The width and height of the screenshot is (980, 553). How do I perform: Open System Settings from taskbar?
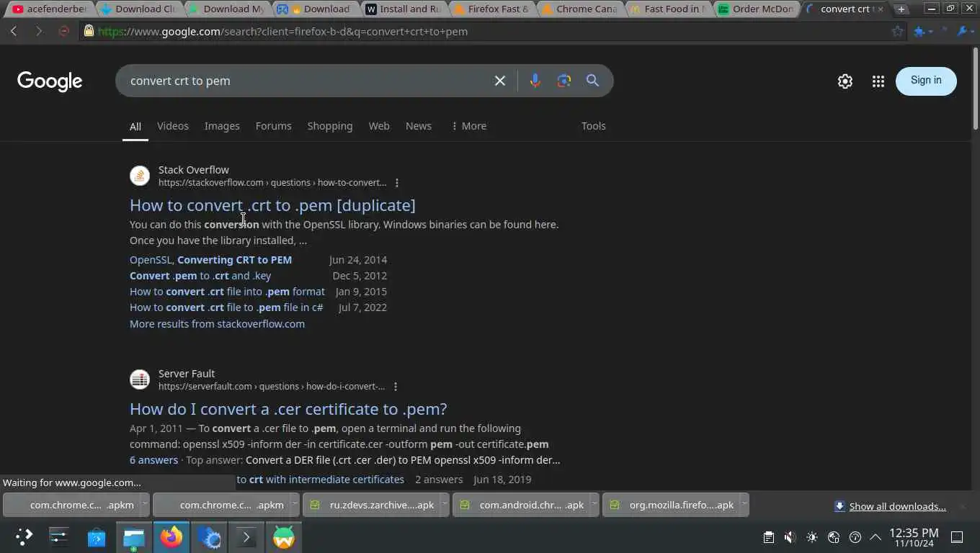click(x=58, y=536)
